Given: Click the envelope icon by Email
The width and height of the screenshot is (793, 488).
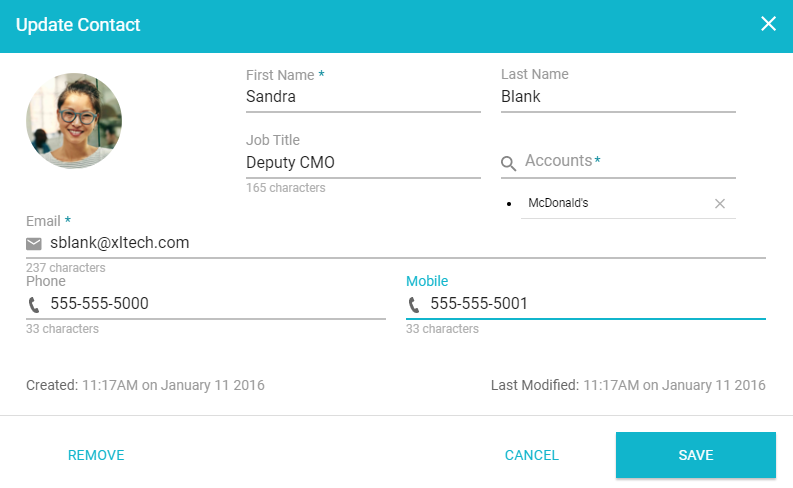Looking at the screenshot, I should (x=34, y=243).
